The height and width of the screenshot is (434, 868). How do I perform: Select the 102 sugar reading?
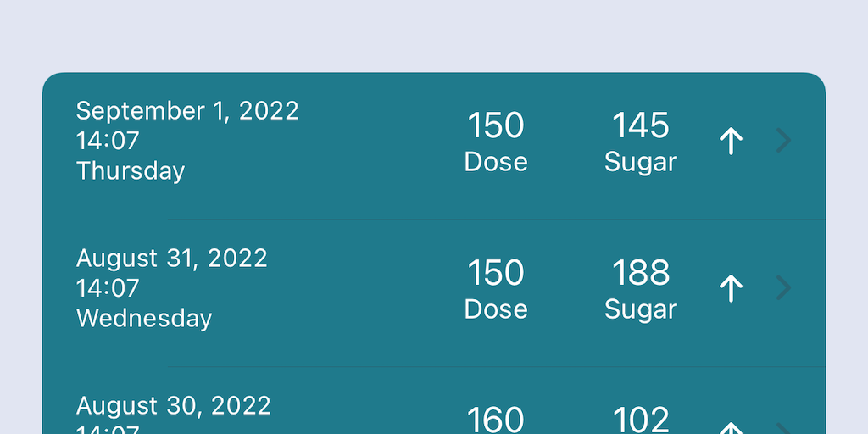click(x=641, y=419)
